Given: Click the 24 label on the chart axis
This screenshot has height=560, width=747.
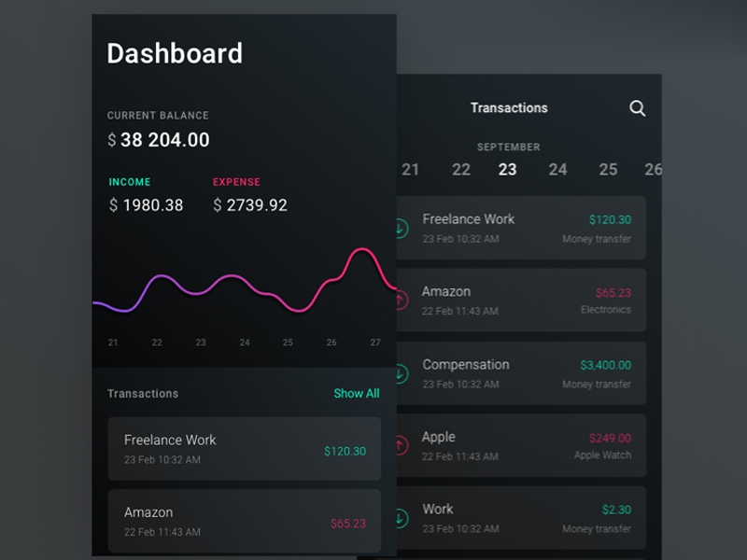Looking at the screenshot, I should point(245,343).
